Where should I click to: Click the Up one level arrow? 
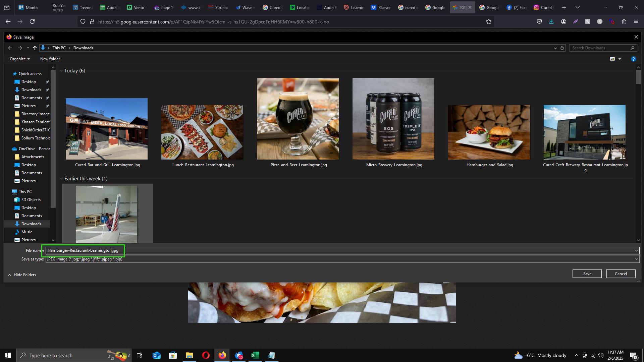point(35,48)
